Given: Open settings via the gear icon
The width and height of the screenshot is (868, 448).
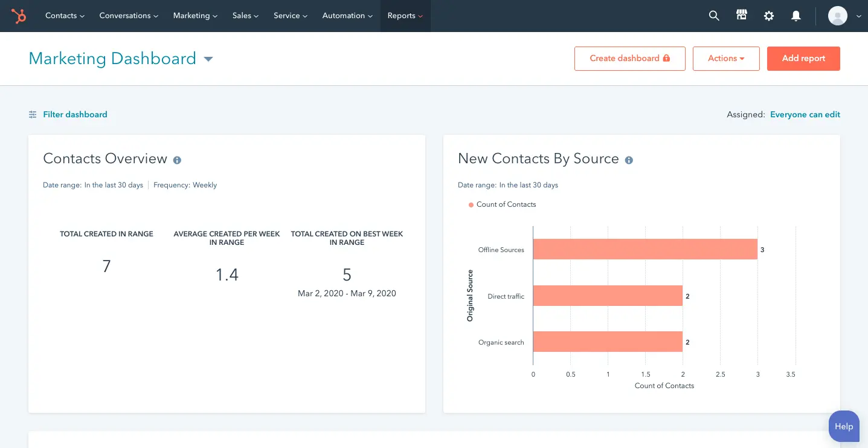Looking at the screenshot, I should (x=769, y=16).
